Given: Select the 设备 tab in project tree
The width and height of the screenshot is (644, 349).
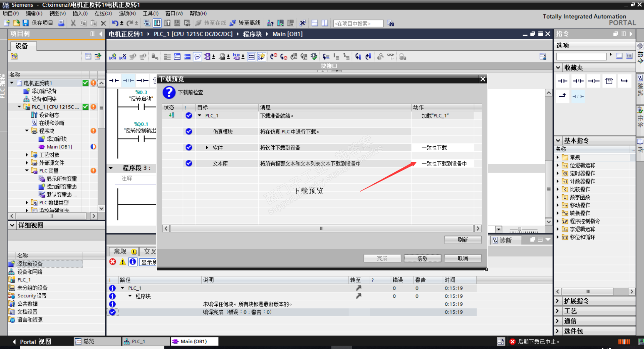Looking at the screenshot, I should tap(23, 46).
